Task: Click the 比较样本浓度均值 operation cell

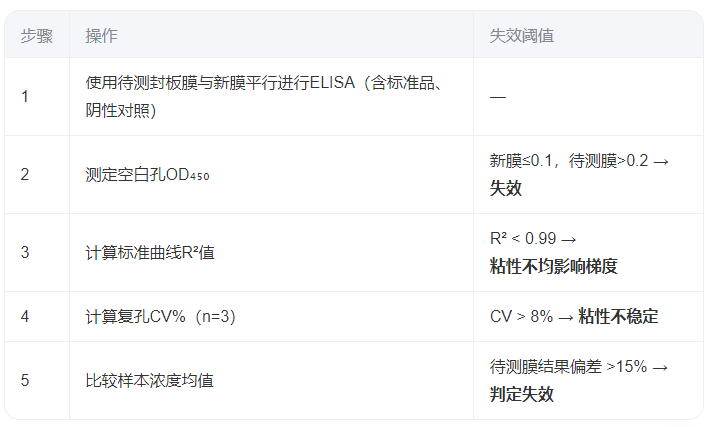Action: tap(149, 381)
